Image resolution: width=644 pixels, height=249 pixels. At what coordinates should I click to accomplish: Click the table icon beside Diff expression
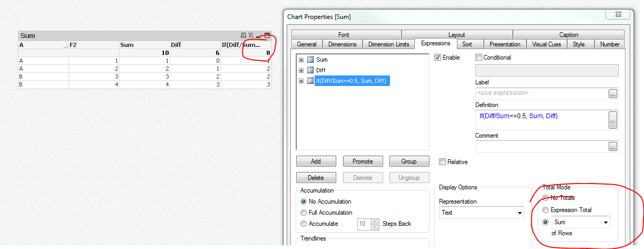310,70
